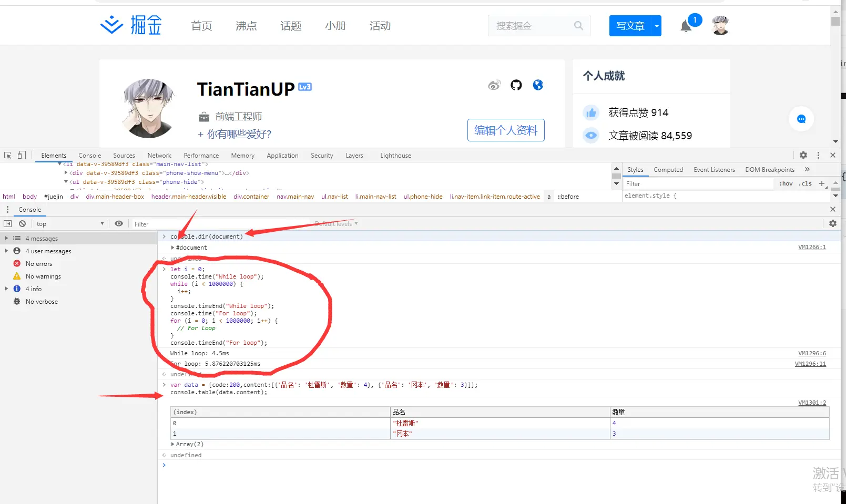Close the console drawer

tap(833, 209)
